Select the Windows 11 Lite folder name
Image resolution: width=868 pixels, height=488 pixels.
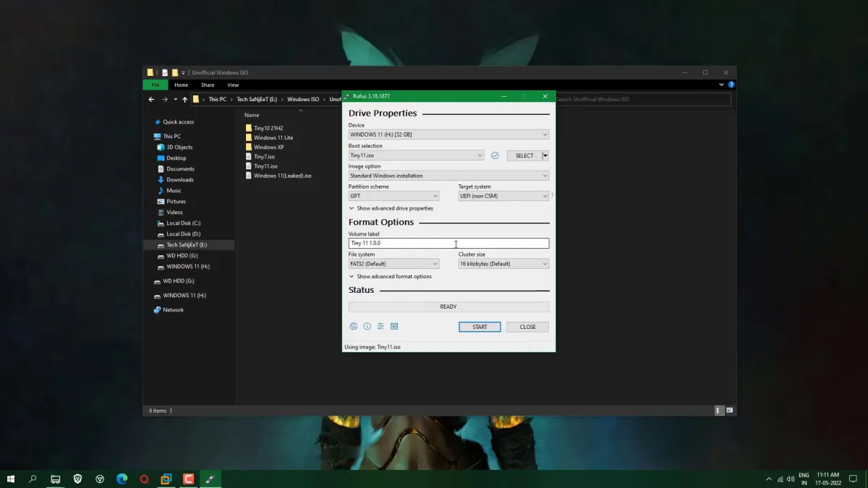click(273, 137)
